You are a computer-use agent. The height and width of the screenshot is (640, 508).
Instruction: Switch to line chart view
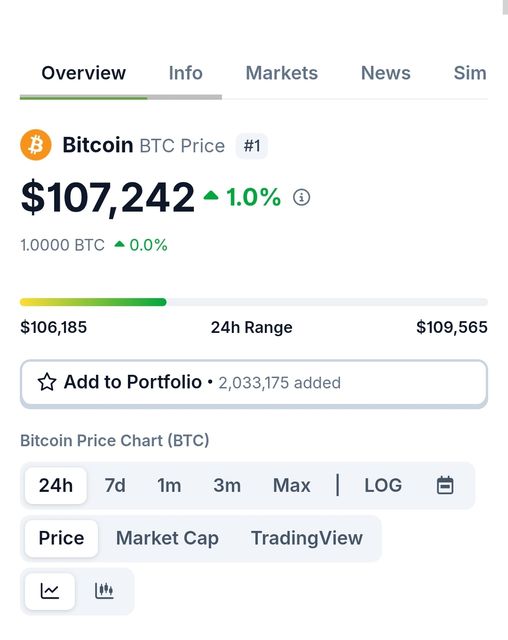coord(50,591)
